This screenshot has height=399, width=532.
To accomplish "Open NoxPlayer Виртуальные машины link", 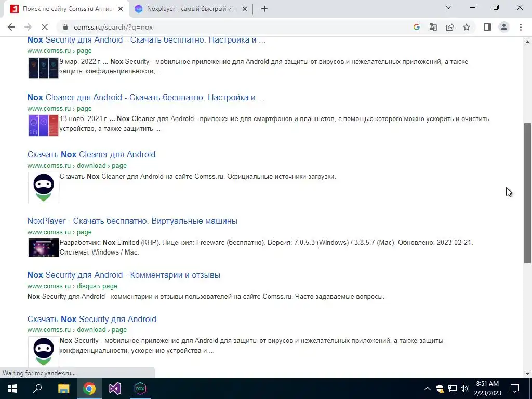I will click(x=132, y=221).
